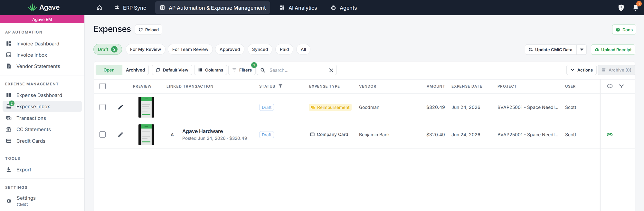Check the Goodman expense row checkbox
The image size is (644, 211).
[102, 107]
